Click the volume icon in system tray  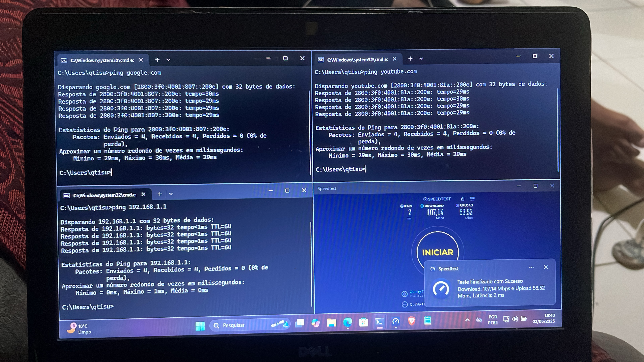click(x=515, y=319)
